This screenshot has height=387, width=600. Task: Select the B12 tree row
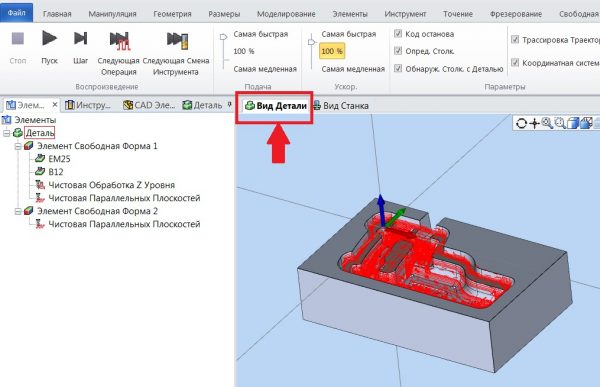(x=49, y=171)
